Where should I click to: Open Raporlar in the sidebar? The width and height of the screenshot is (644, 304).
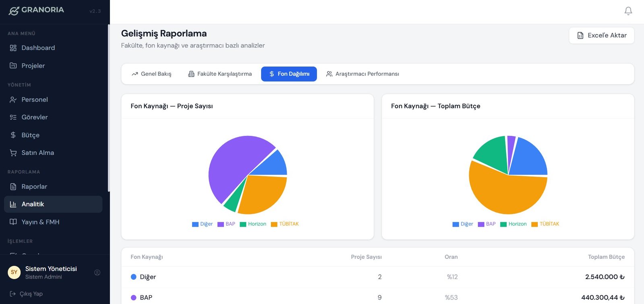point(34,186)
